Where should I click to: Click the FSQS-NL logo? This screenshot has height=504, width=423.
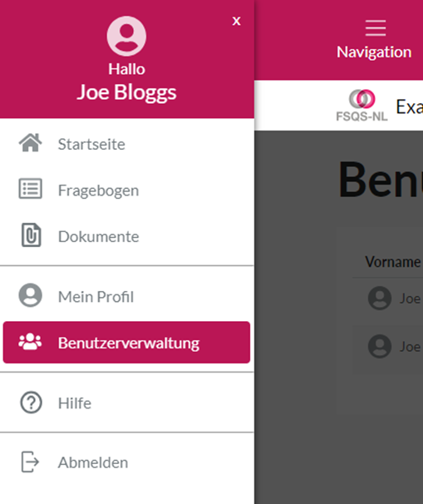[x=362, y=106]
